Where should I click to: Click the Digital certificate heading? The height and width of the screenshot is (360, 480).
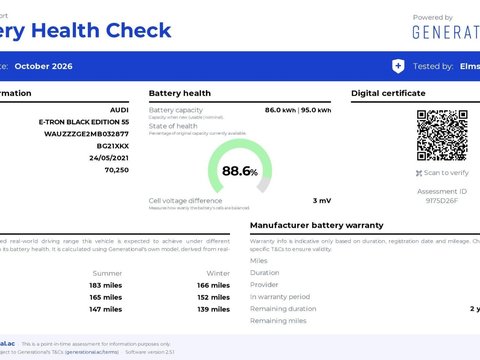(388, 93)
